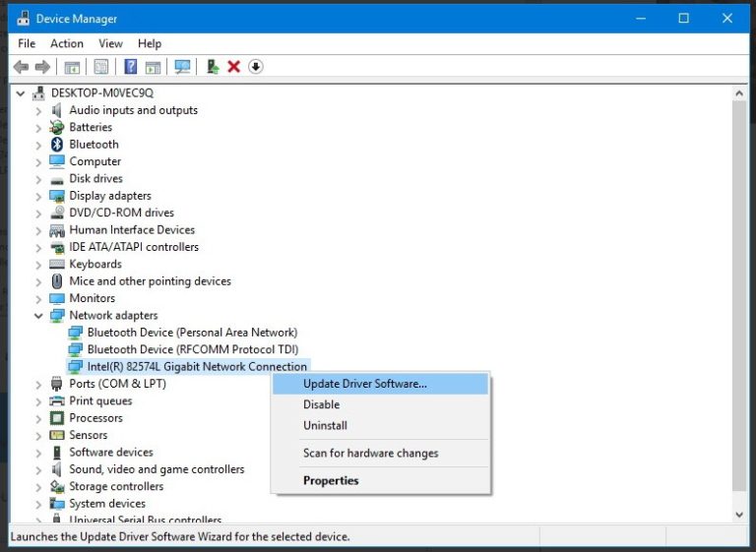This screenshot has height=552, width=756.
Task: Click the DVD/CD-ROM drives disc icon
Action: pos(57,213)
